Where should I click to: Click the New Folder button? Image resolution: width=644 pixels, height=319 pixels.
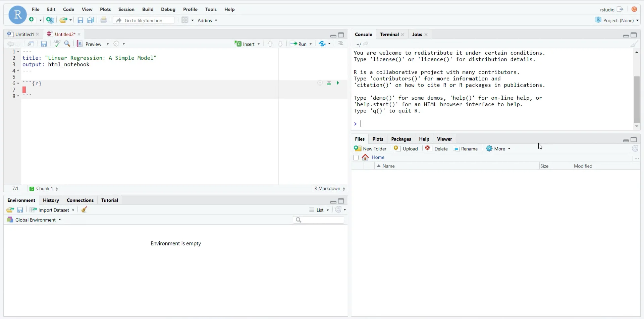click(370, 149)
